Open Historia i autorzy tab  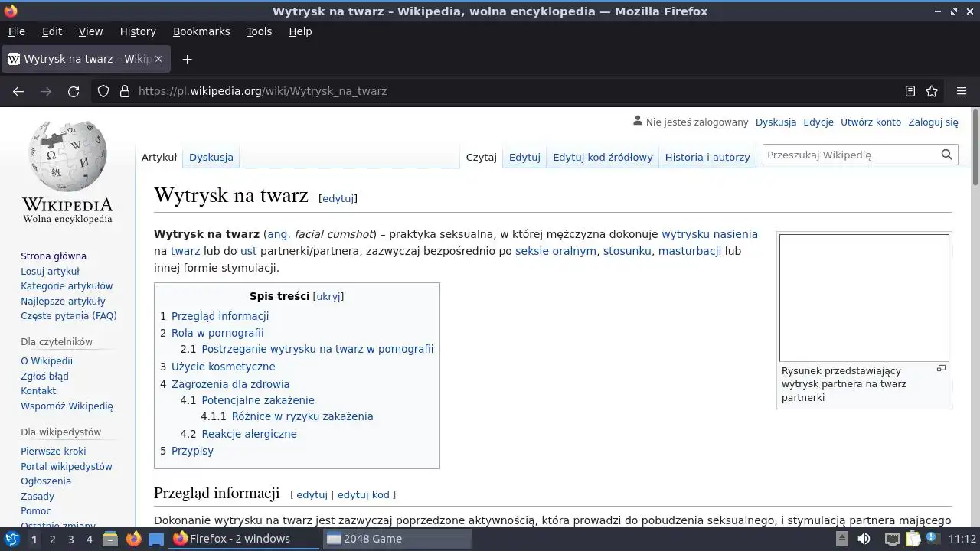(x=707, y=157)
